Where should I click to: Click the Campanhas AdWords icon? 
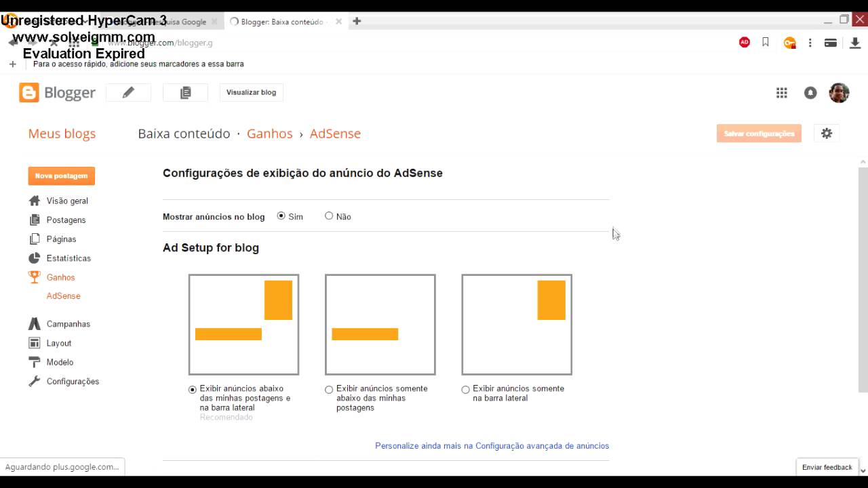click(35, 324)
